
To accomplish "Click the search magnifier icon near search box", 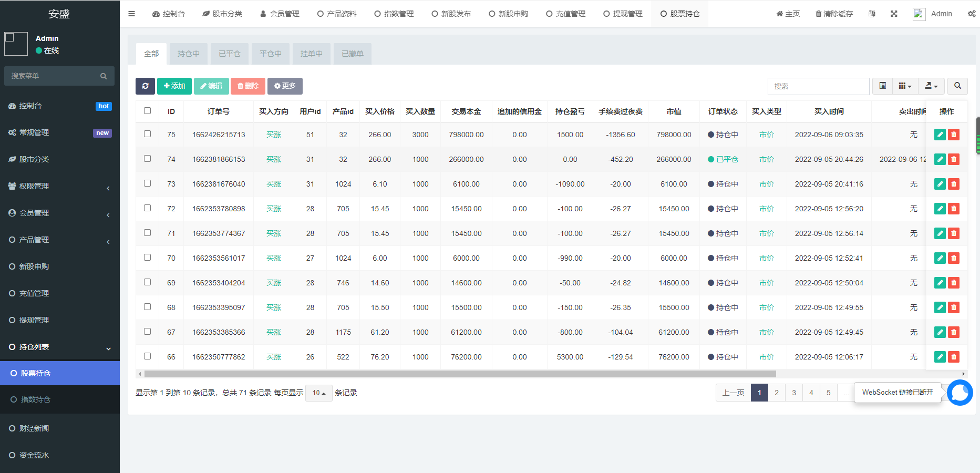I will [x=958, y=86].
